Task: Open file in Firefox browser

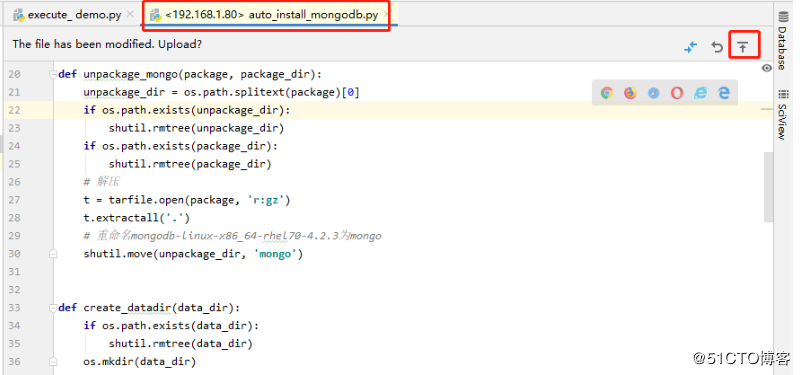Action: (630, 93)
